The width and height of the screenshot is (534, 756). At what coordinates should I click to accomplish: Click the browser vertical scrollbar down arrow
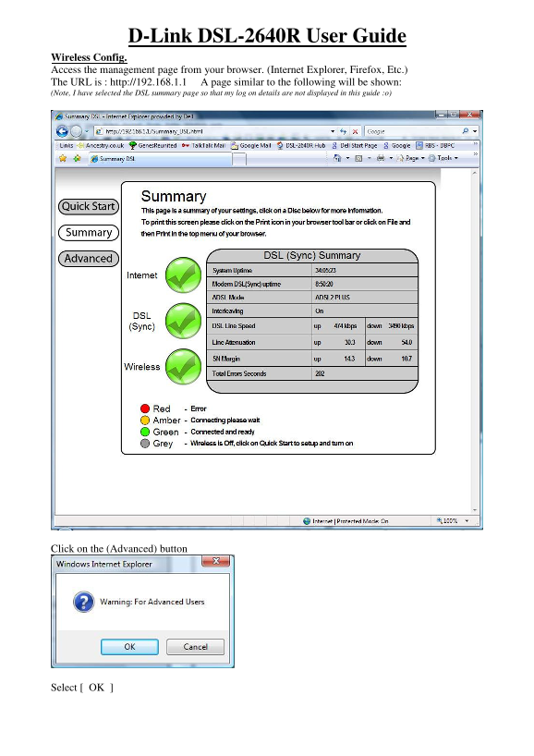[475, 510]
